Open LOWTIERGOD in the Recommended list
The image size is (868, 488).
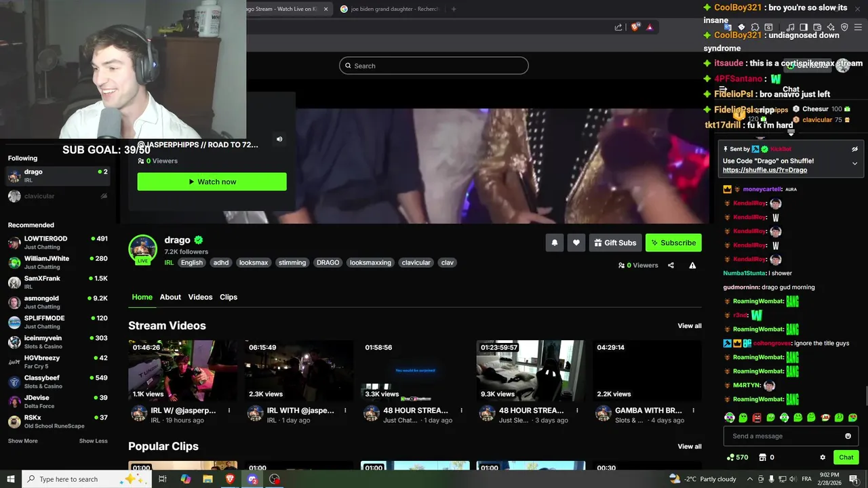pyautogui.click(x=58, y=243)
